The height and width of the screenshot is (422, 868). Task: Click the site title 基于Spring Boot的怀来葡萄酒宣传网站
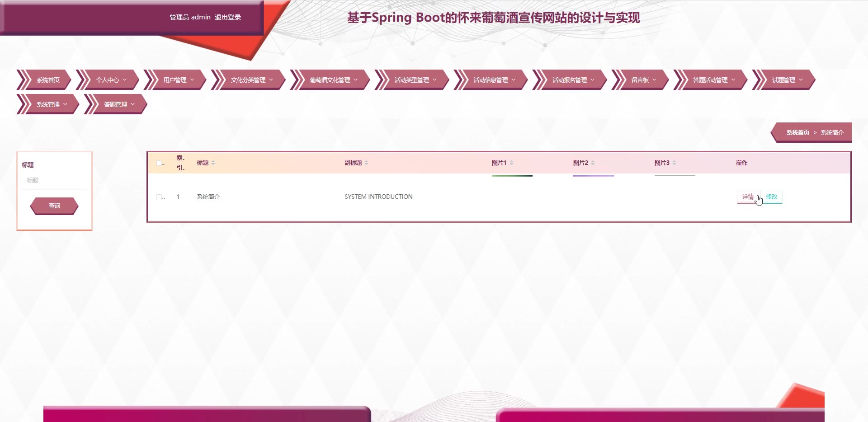(x=494, y=18)
